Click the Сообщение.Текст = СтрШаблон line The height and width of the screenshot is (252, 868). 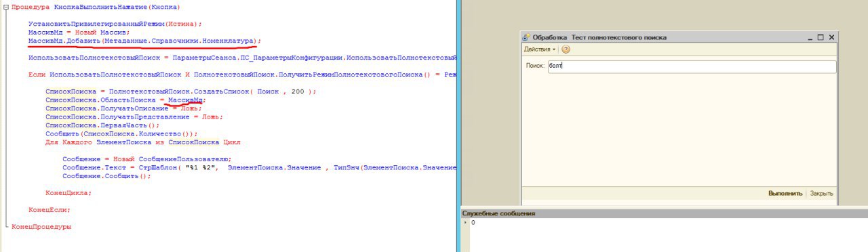coord(260,167)
